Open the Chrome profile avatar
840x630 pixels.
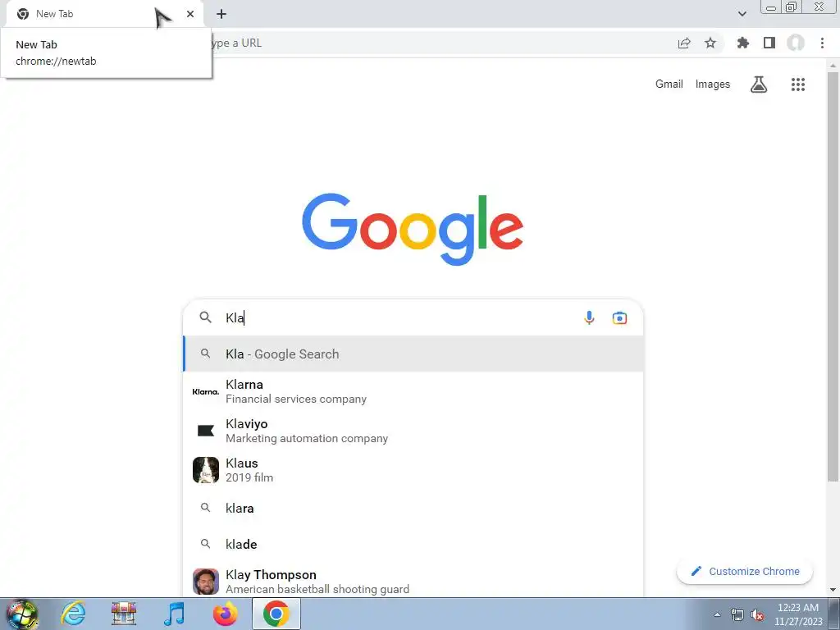click(x=796, y=43)
